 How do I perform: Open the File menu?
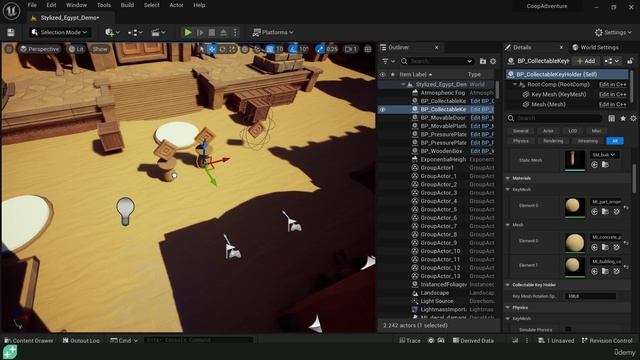(x=32, y=5)
